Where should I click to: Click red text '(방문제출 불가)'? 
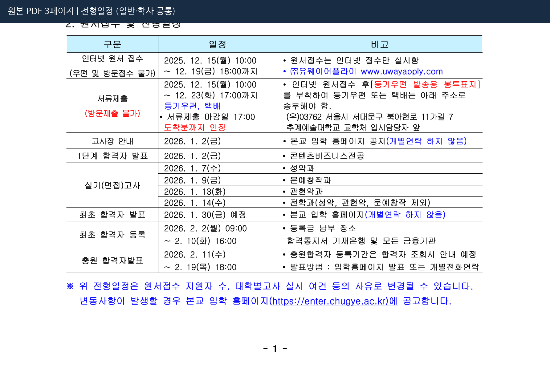click(x=112, y=113)
